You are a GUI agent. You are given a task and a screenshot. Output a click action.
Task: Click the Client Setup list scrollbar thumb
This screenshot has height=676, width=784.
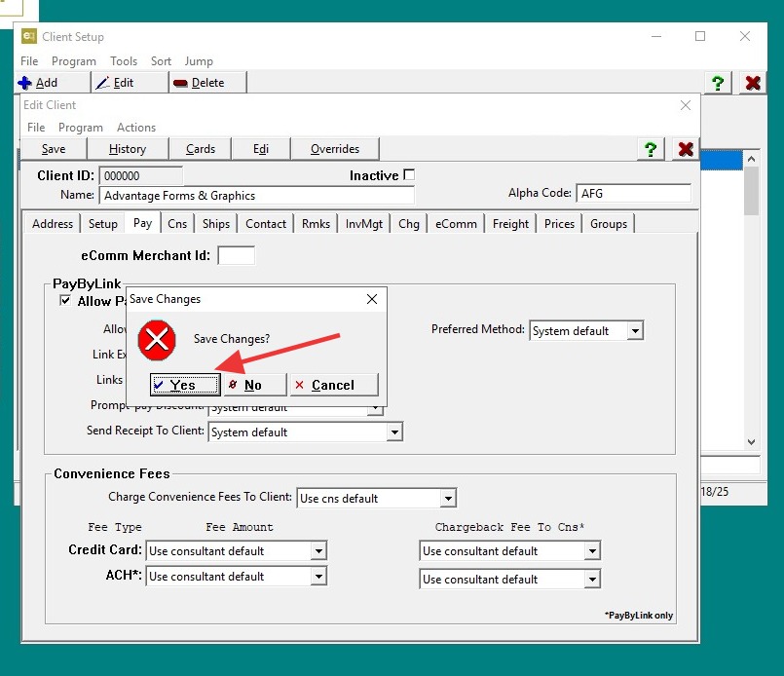pos(751,191)
